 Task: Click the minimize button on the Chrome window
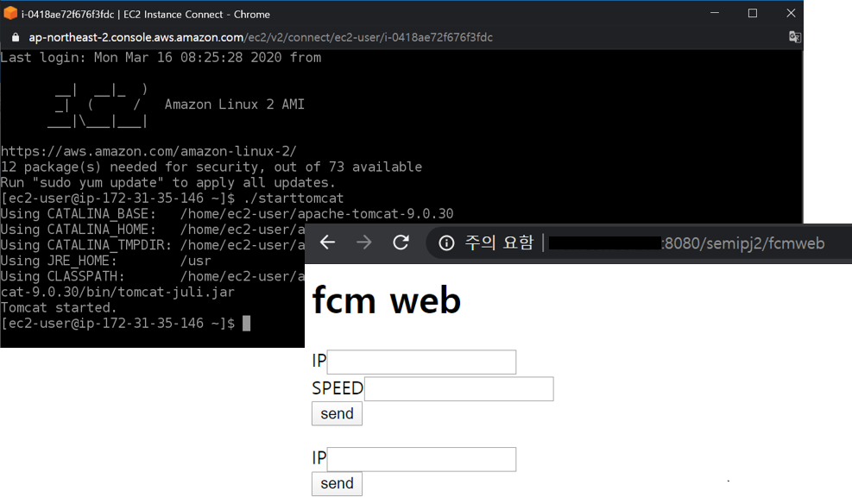click(x=714, y=12)
